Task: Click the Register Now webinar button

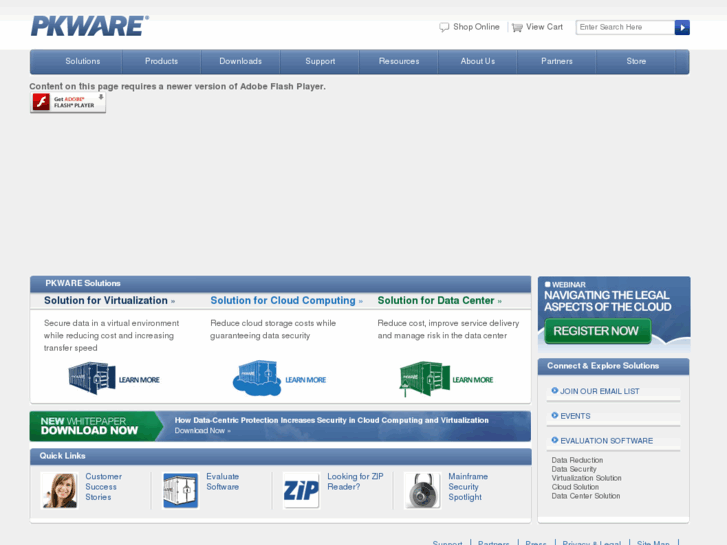Action: tap(598, 331)
